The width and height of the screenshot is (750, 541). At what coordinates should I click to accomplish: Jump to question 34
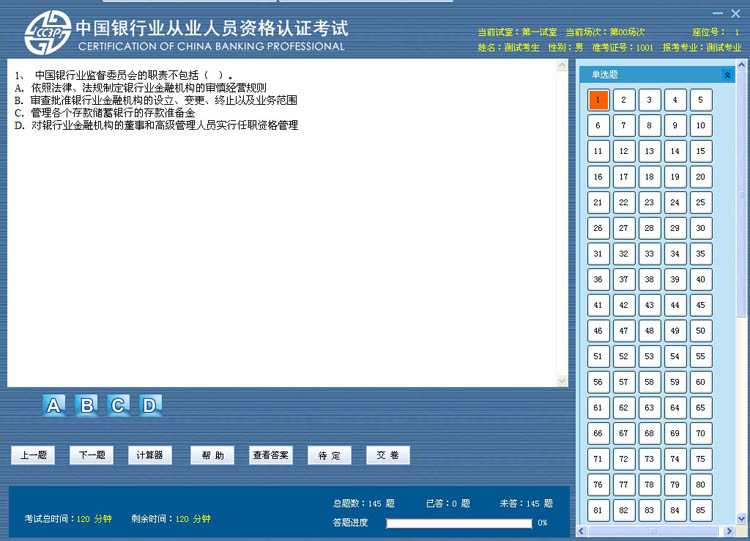pos(675,254)
